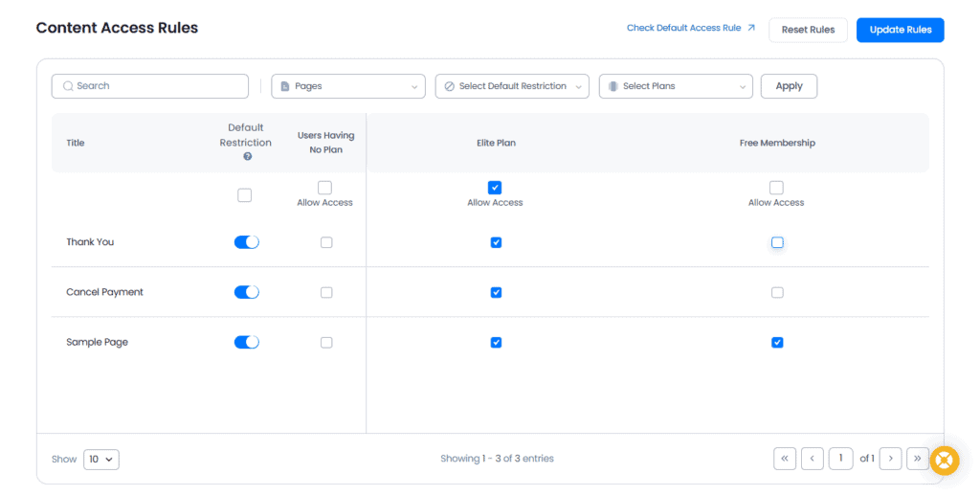980x496 pixels.
Task: Open the orange help widget icon
Action: [945, 461]
